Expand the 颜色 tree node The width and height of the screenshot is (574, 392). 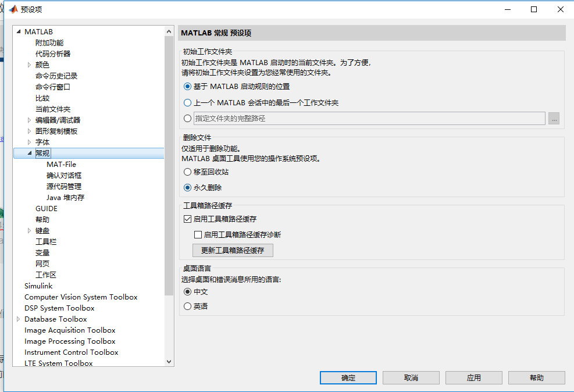[29, 65]
